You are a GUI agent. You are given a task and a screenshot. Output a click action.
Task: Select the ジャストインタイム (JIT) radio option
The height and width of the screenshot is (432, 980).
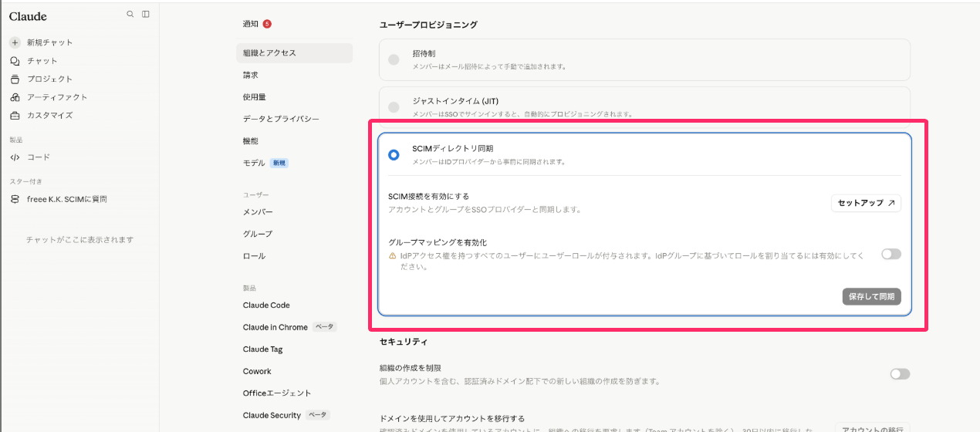pos(394,107)
